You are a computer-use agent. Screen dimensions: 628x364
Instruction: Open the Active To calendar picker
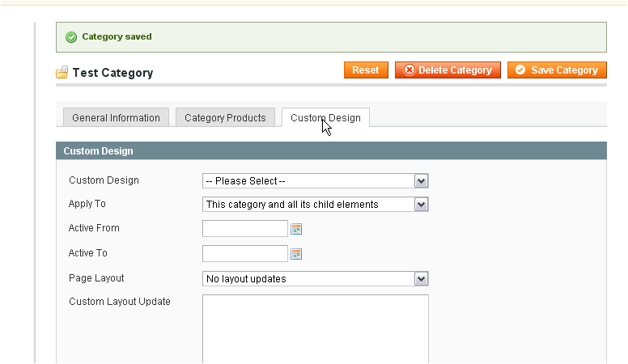pos(296,254)
